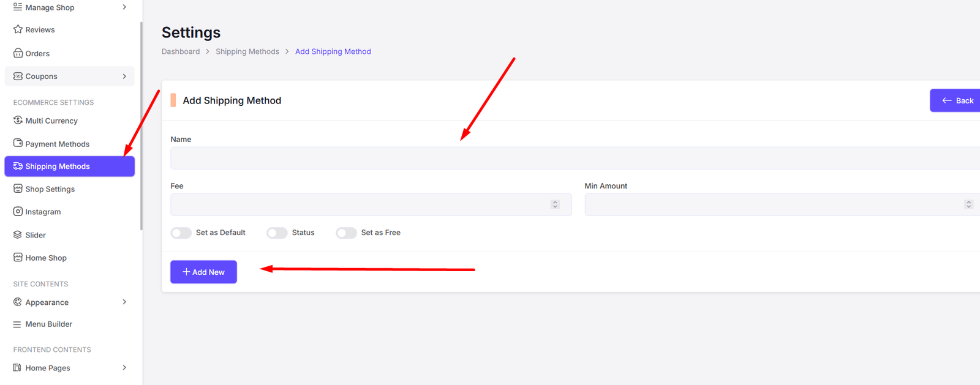Click the Slider layers icon
980x385 pixels.
tap(18, 235)
